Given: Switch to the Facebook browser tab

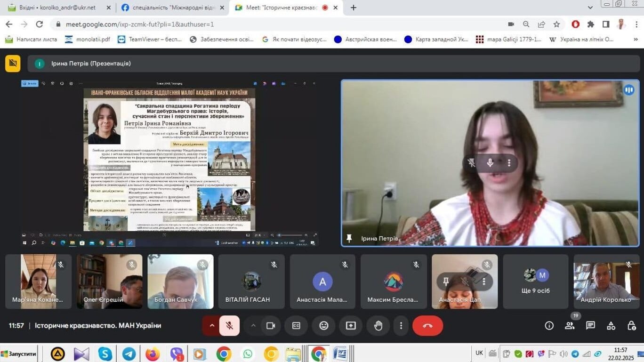Looking at the screenshot, I should 172,8.
